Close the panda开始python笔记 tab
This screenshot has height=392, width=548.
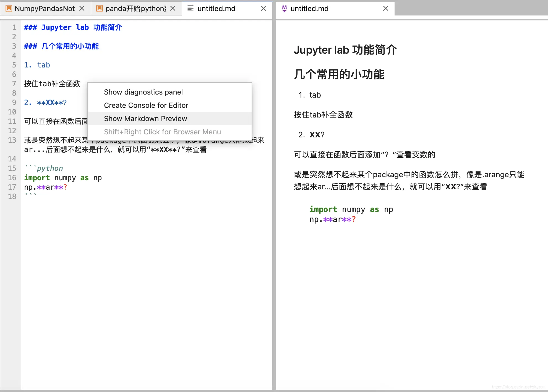click(173, 8)
